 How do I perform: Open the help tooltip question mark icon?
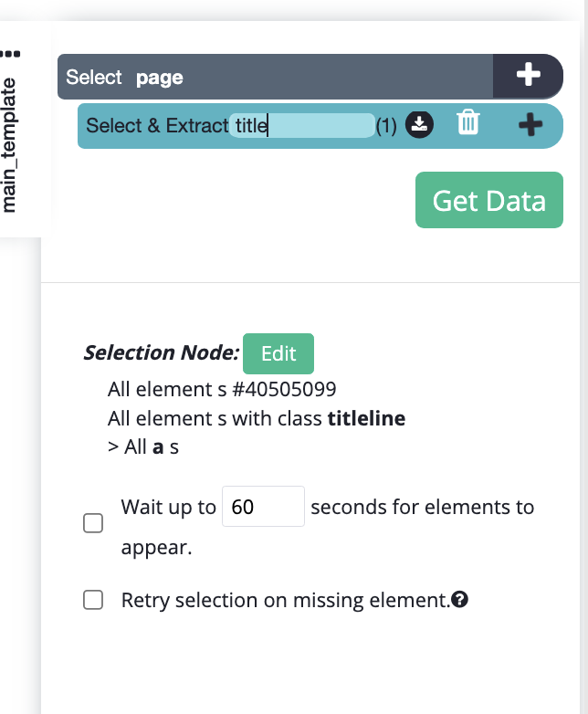click(459, 599)
